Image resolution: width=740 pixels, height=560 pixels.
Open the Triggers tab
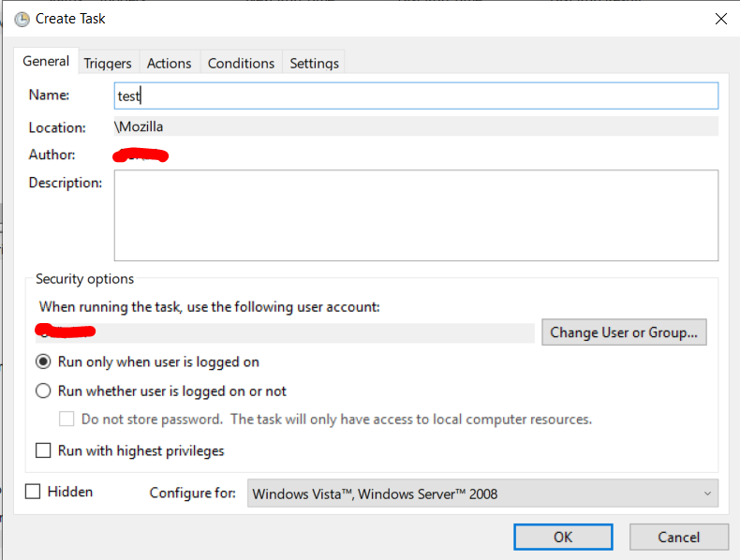pyautogui.click(x=108, y=64)
